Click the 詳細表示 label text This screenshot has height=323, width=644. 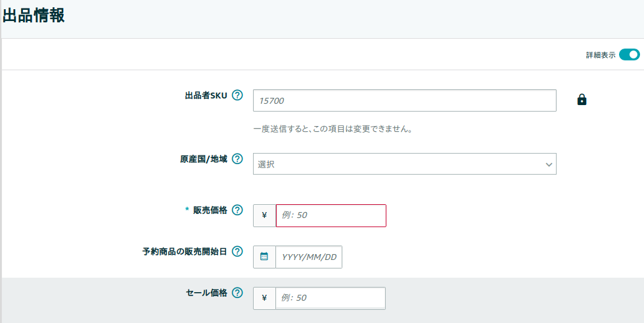point(601,56)
